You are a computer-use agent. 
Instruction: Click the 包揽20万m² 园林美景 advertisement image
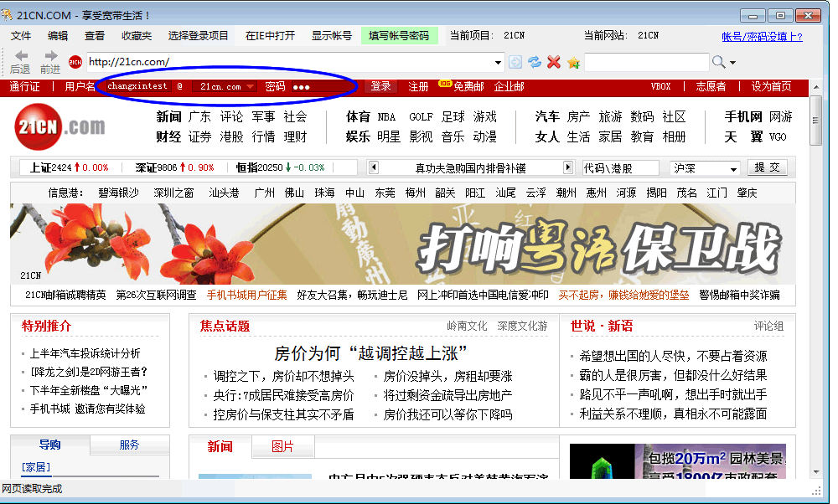coord(678,460)
